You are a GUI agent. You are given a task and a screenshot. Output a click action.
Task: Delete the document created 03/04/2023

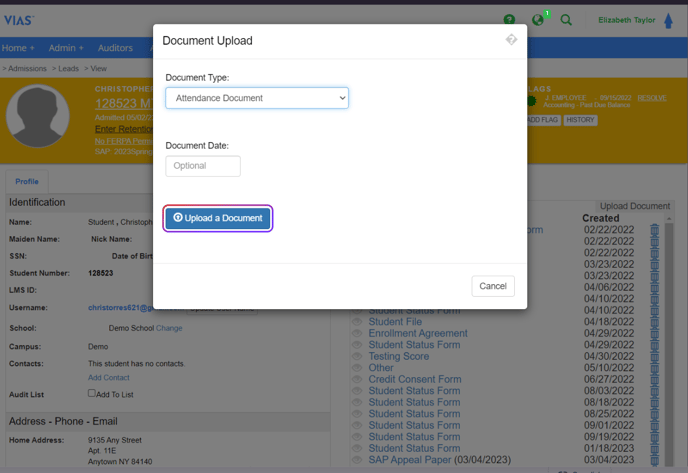pyautogui.click(x=654, y=460)
